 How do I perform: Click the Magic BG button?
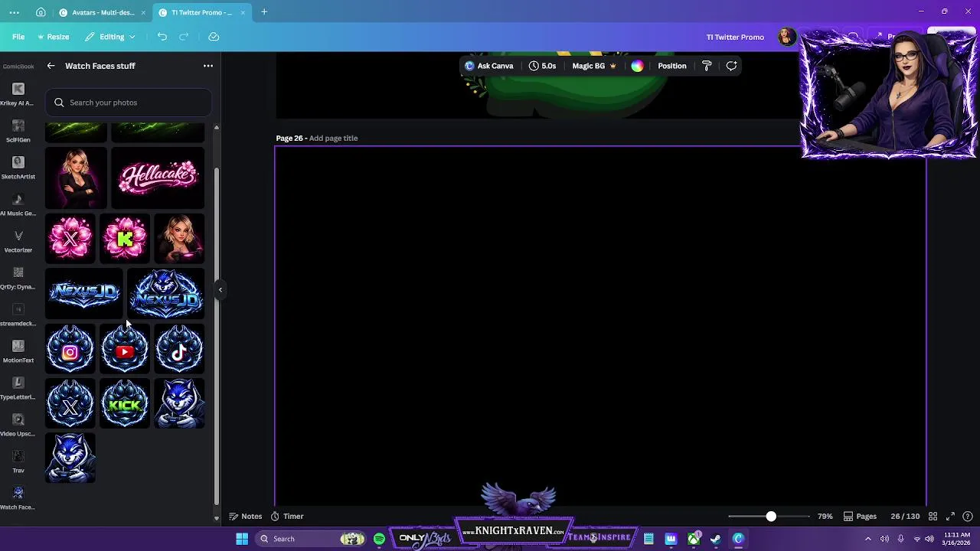[594, 66]
